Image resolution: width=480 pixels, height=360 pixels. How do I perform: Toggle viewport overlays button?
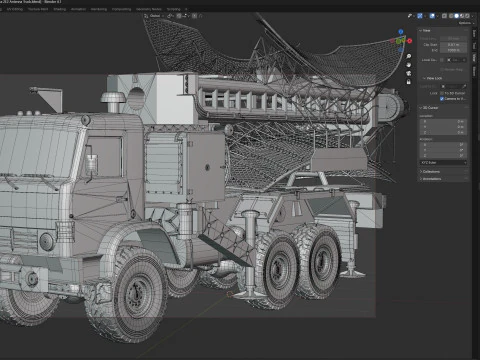[x=432, y=16]
